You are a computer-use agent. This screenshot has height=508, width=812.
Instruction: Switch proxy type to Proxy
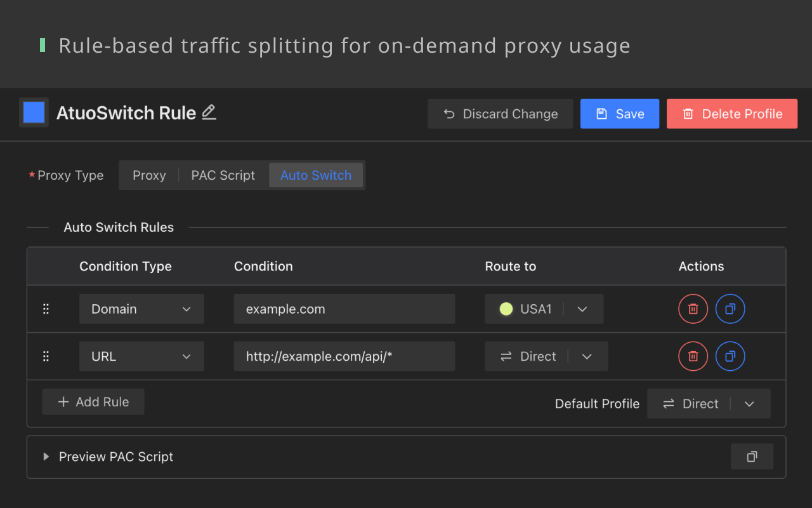pos(149,175)
